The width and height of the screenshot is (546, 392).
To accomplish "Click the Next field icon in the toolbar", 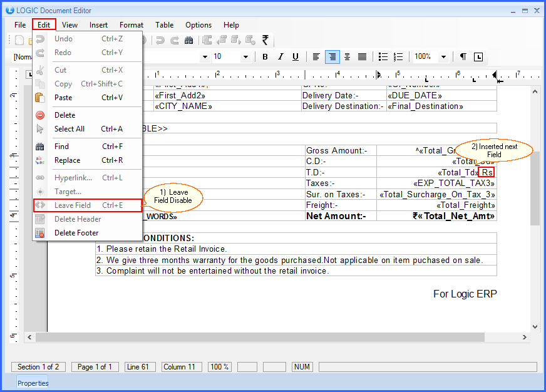I will click(236, 40).
